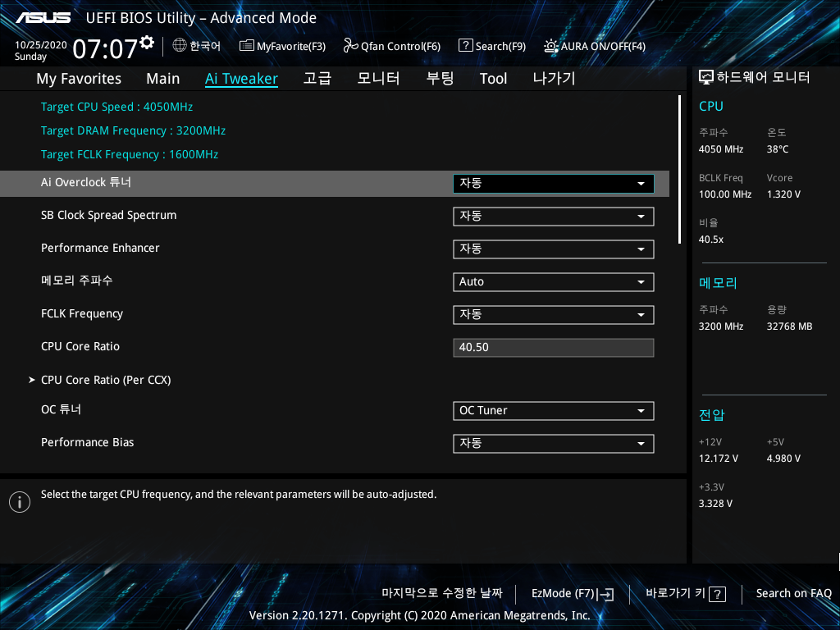This screenshot has height=630, width=840.
Task: Click the ASUS logo
Action: 43,18
